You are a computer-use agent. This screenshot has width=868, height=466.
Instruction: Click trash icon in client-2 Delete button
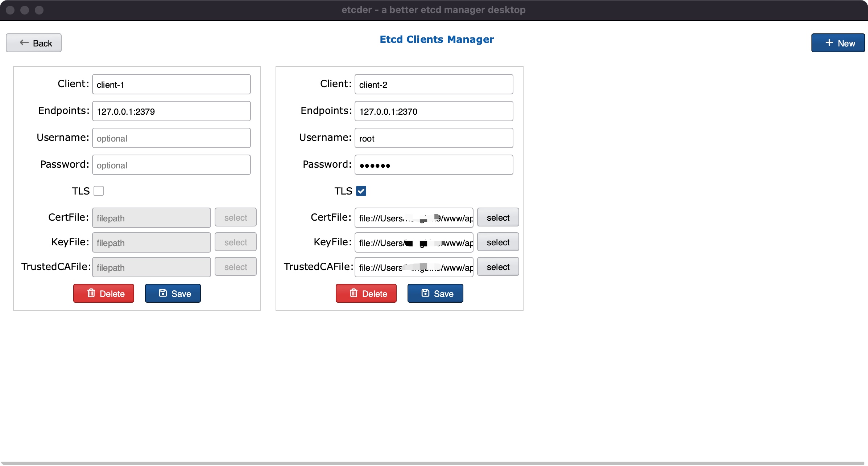(x=354, y=293)
